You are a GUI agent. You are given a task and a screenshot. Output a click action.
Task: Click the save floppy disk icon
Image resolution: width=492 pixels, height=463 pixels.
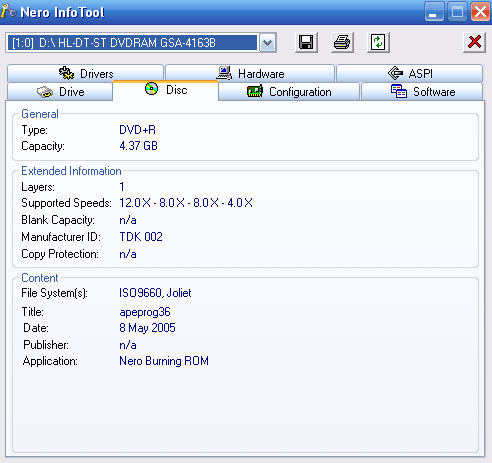[x=306, y=43]
